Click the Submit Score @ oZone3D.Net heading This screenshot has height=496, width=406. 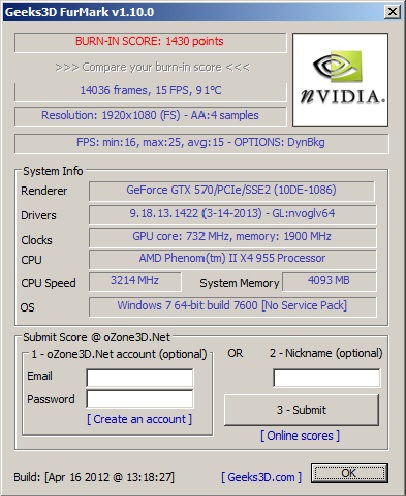point(96,337)
